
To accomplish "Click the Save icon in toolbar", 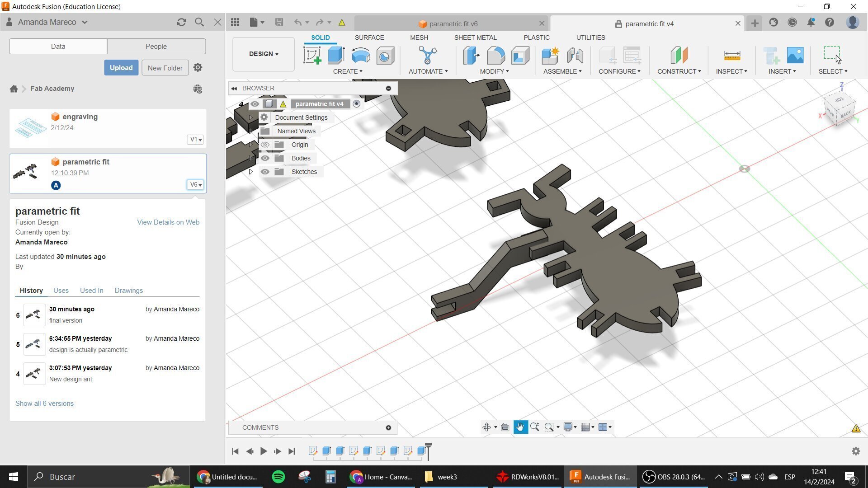I will (279, 22).
